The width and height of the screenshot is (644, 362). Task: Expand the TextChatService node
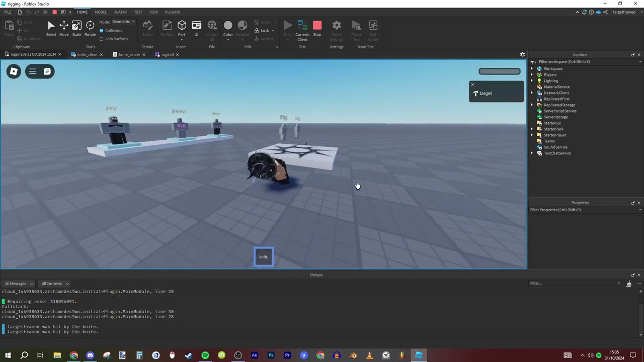tap(532, 153)
